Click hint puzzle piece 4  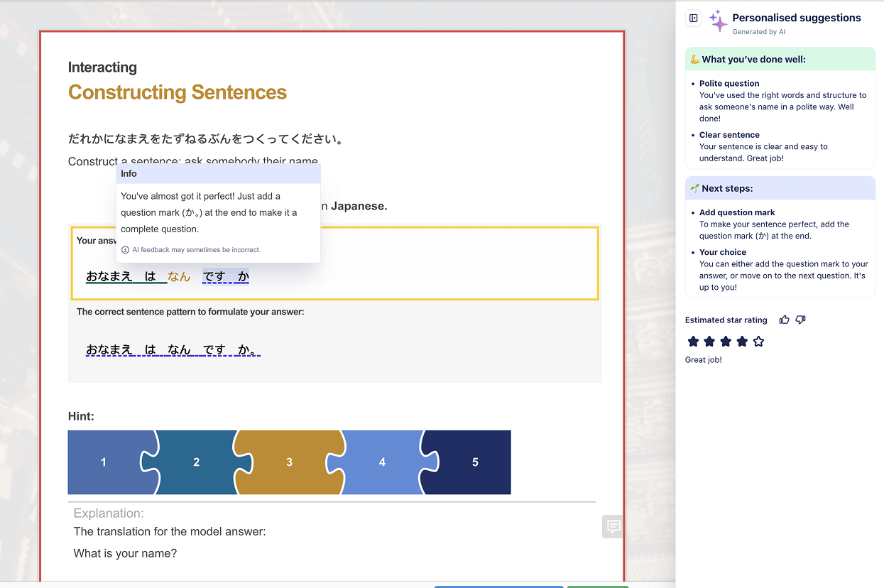[382, 462]
